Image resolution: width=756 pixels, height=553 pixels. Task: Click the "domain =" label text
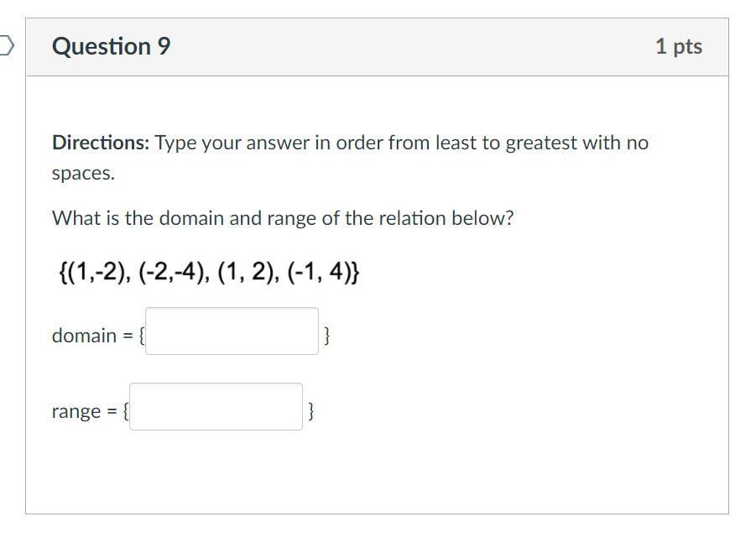pyautogui.click(x=92, y=336)
